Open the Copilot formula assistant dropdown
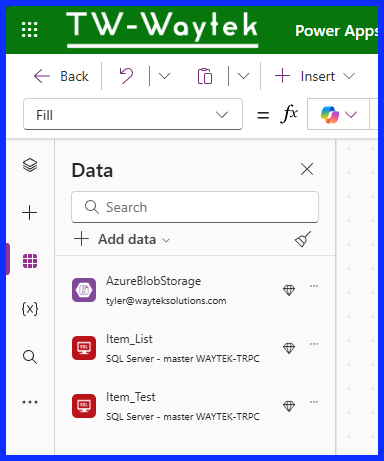The height and width of the screenshot is (461, 384). tap(338, 114)
